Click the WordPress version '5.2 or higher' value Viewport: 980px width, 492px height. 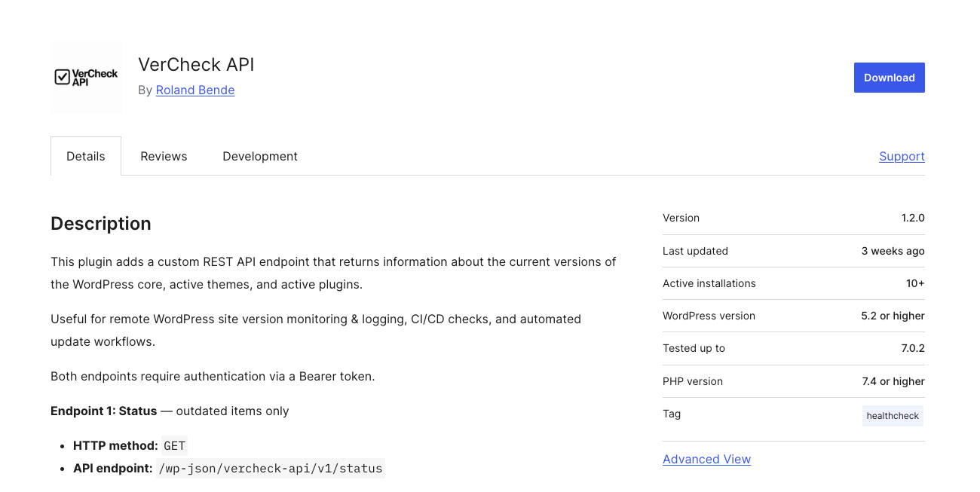click(x=893, y=316)
